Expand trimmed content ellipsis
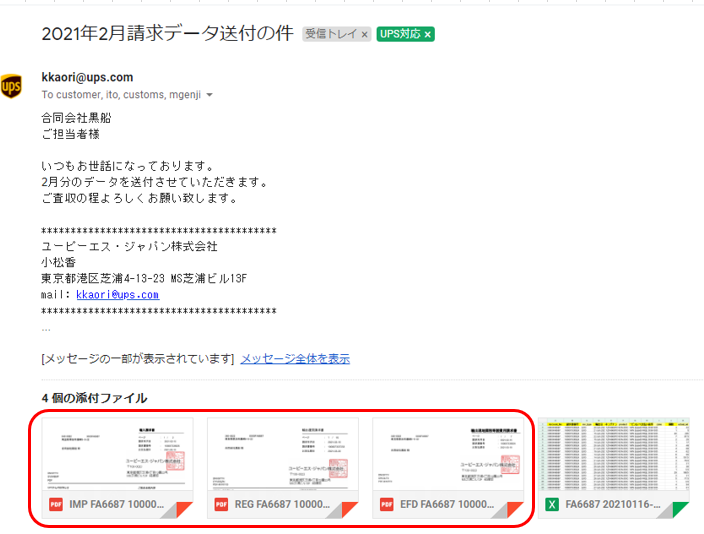 (x=46, y=329)
